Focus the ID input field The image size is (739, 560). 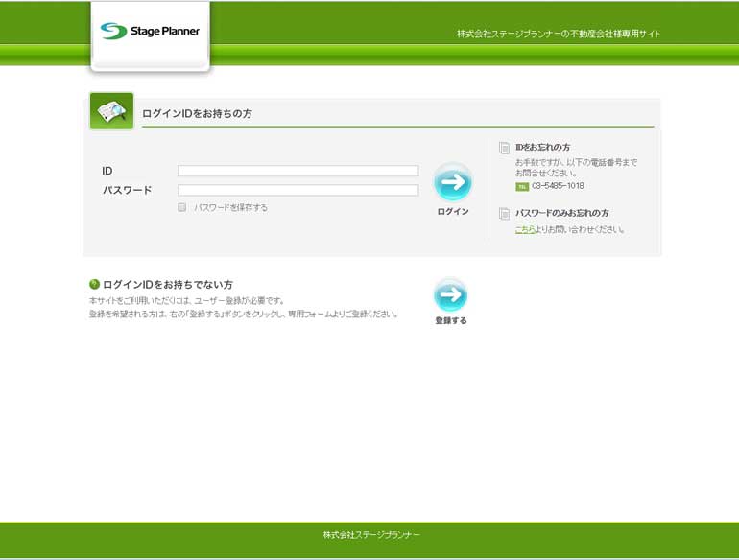298,171
